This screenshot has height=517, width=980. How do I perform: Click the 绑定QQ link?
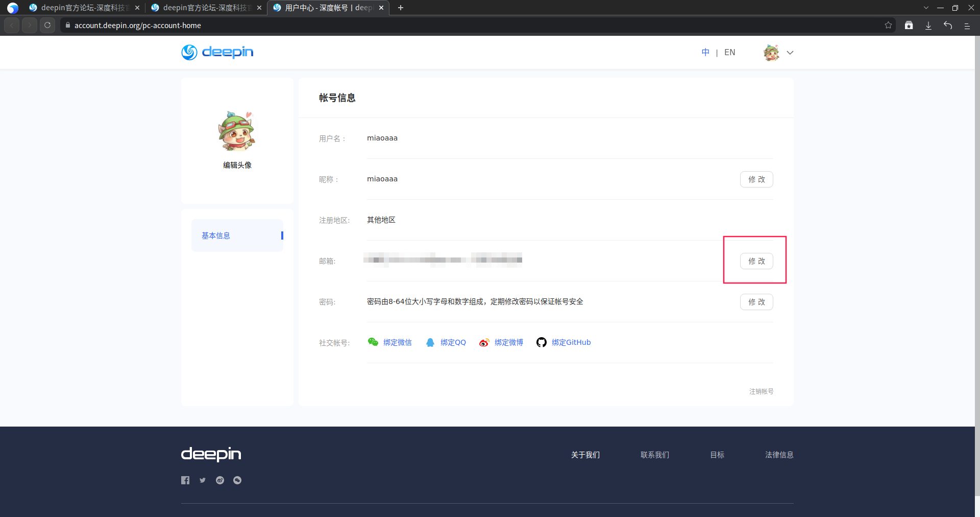click(453, 342)
